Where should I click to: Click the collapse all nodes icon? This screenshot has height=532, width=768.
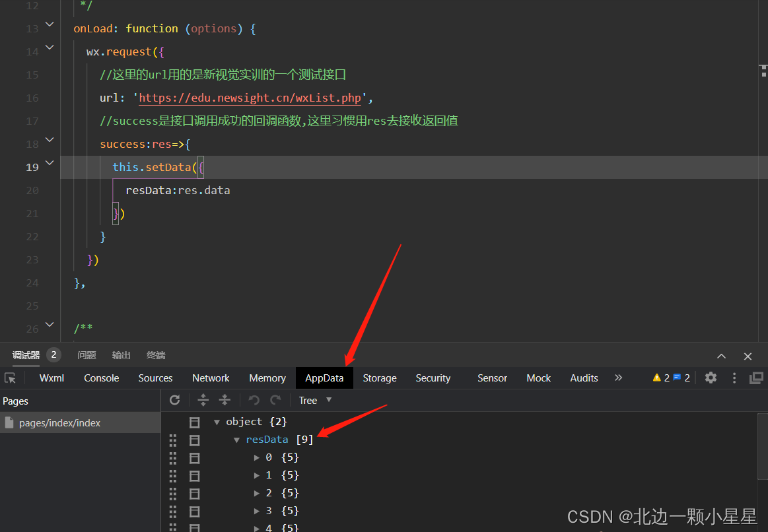225,401
